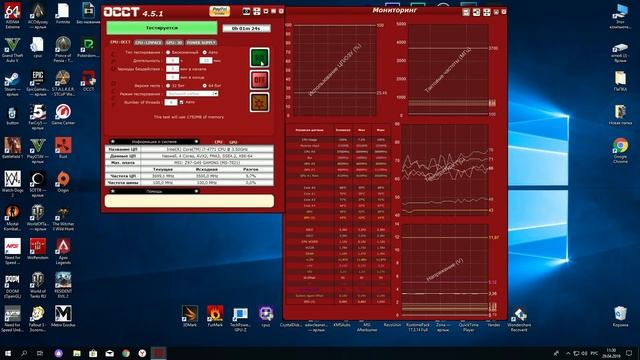Open Grand Theft Auto V desktop shortcut
Viewport: 640px width, 360px height.
13,50
